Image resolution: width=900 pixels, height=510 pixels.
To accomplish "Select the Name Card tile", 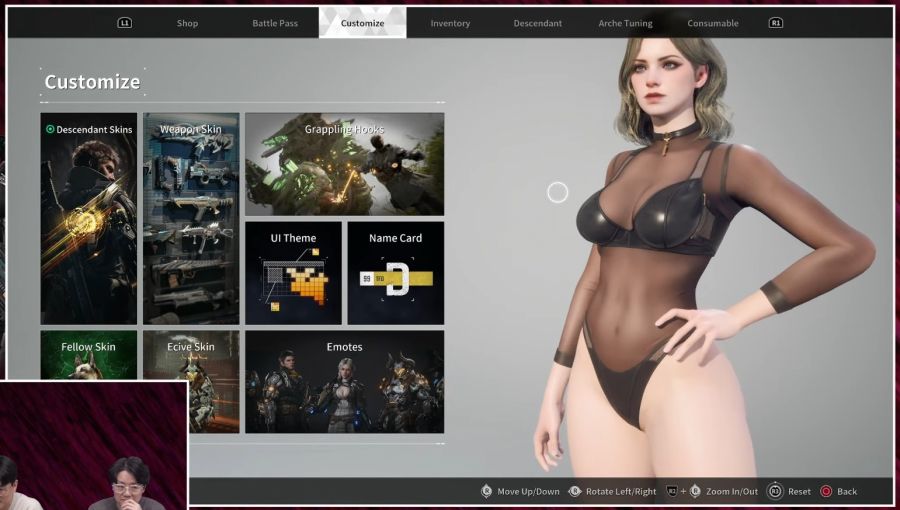I will coord(395,273).
